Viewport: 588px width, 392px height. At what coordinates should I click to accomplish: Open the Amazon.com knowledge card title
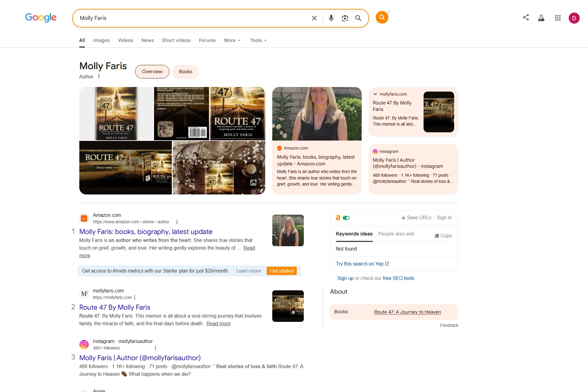pyautogui.click(x=316, y=160)
